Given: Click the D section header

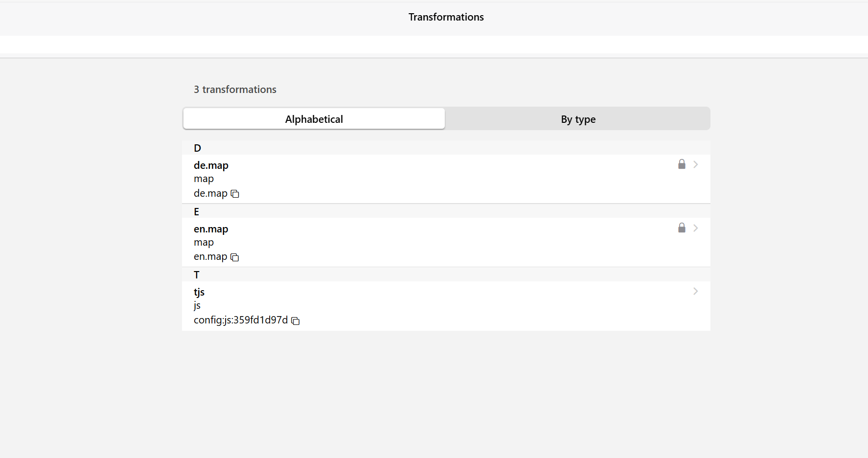Looking at the screenshot, I should (x=198, y=148).
